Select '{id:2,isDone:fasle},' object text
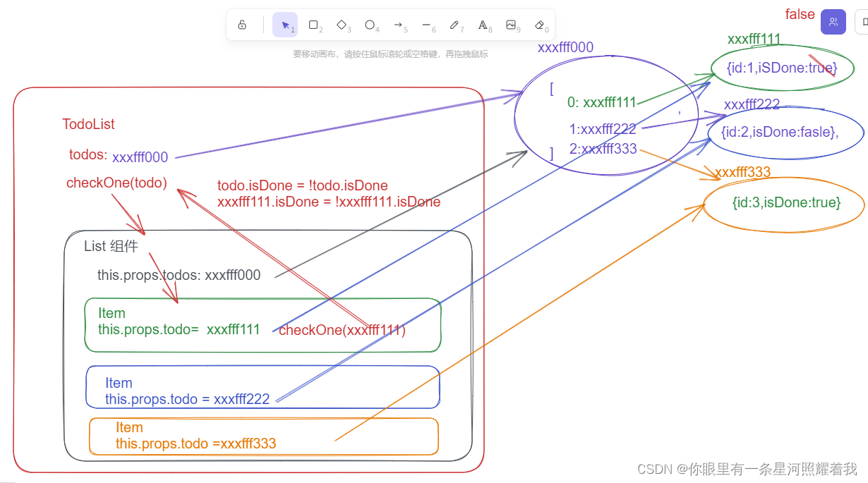 click(780, 132)
